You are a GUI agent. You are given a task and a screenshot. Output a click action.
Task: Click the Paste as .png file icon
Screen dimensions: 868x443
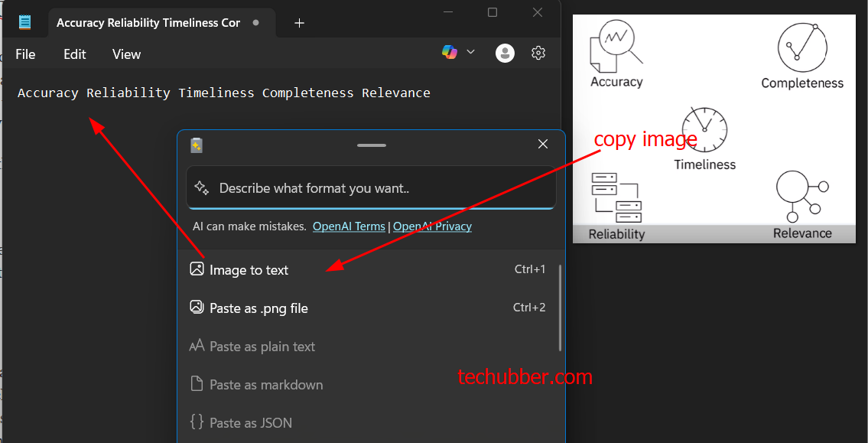(197, 308)
